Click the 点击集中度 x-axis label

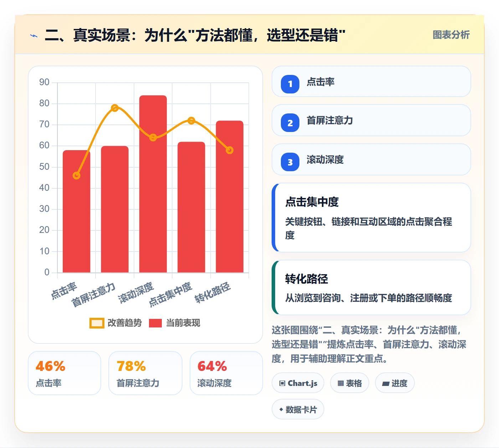click(x=170, y=294)
